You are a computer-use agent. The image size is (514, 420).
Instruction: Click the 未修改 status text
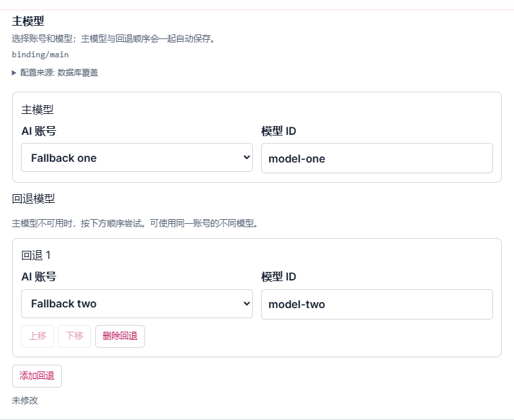click(x=25, y=400)
